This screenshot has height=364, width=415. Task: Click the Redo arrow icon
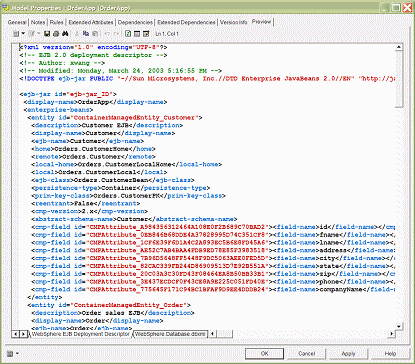click(116, 34)
